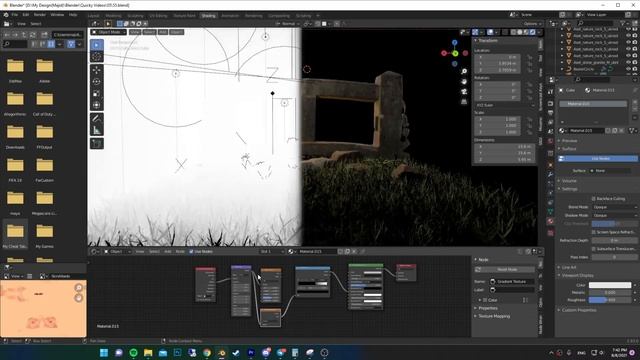Adjust the Viewport Display Roughness slider
This screenshot has height=360, width=640.
click(610, 300)
